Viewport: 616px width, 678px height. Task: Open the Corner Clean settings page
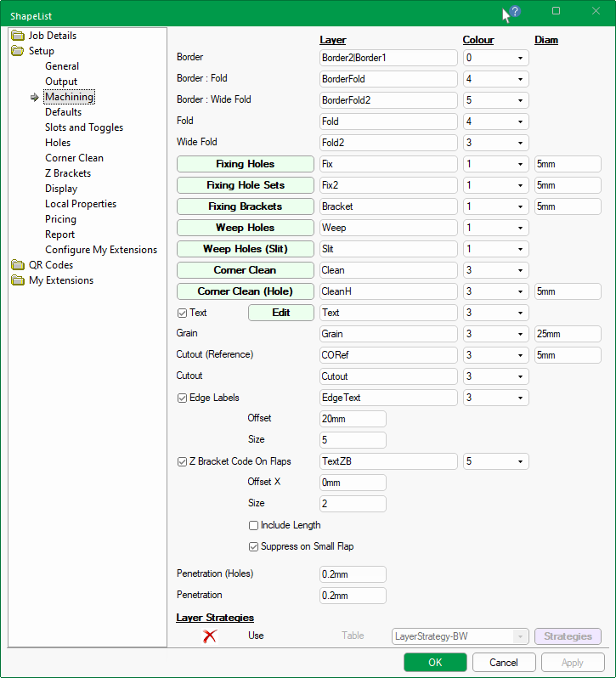[x=74, y=158]
